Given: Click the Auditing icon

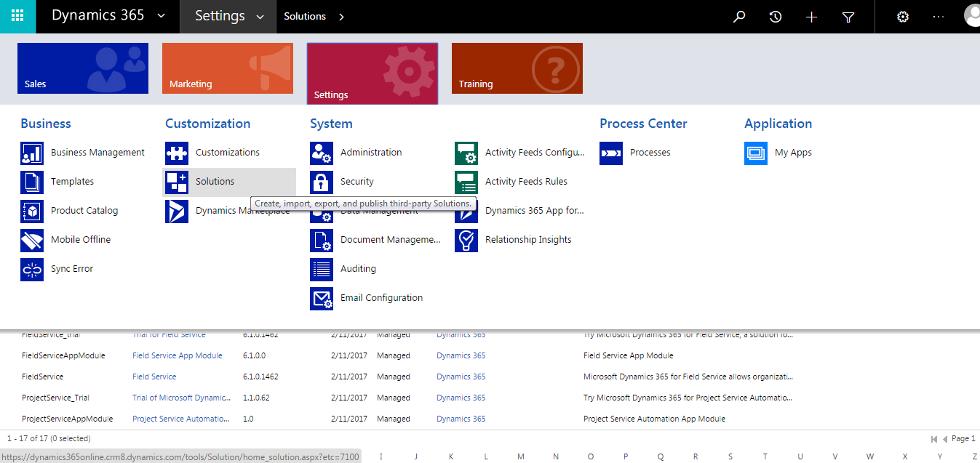Looking at the screenshot, I should point(322,269).
